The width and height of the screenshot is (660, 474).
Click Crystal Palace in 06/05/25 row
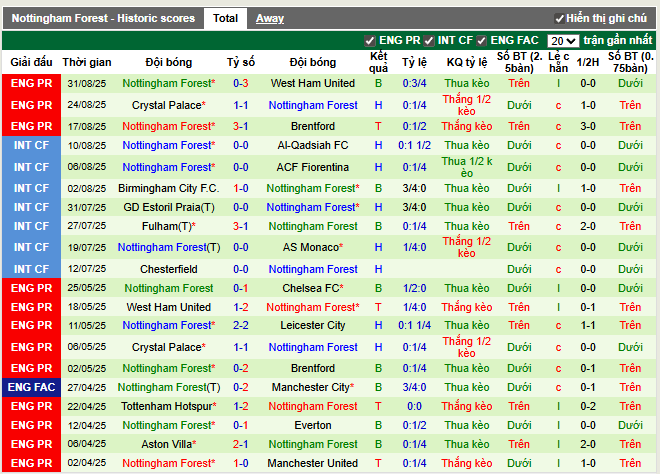(168, 347)
